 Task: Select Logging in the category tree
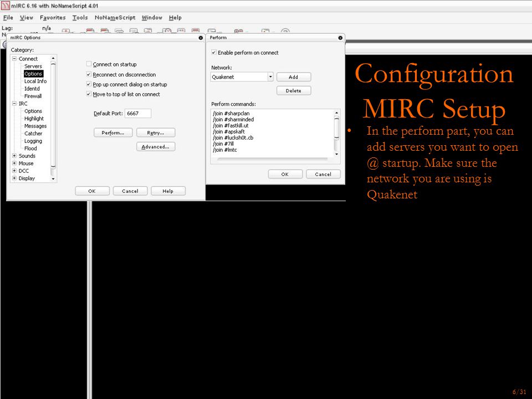point(33,141)
